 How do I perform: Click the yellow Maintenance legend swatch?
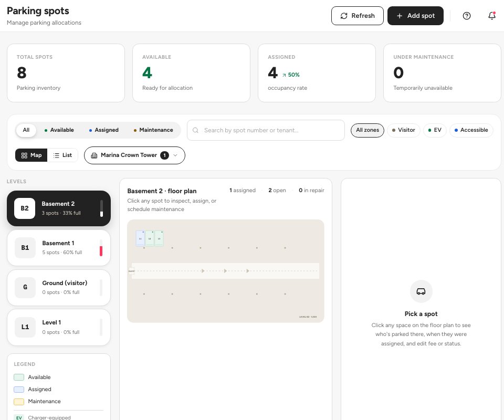coord(19,402)
